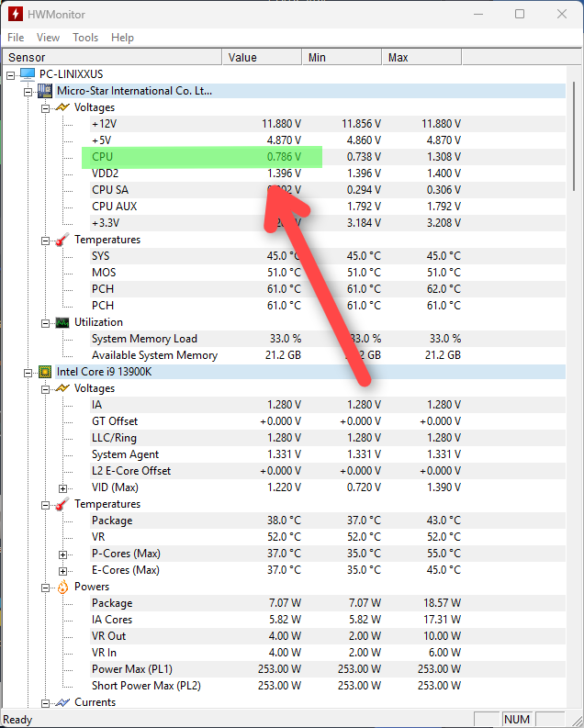Expand the VID (Max) entry
The height and width of the screenshot is (728, 584).
[x=63, y=488]
